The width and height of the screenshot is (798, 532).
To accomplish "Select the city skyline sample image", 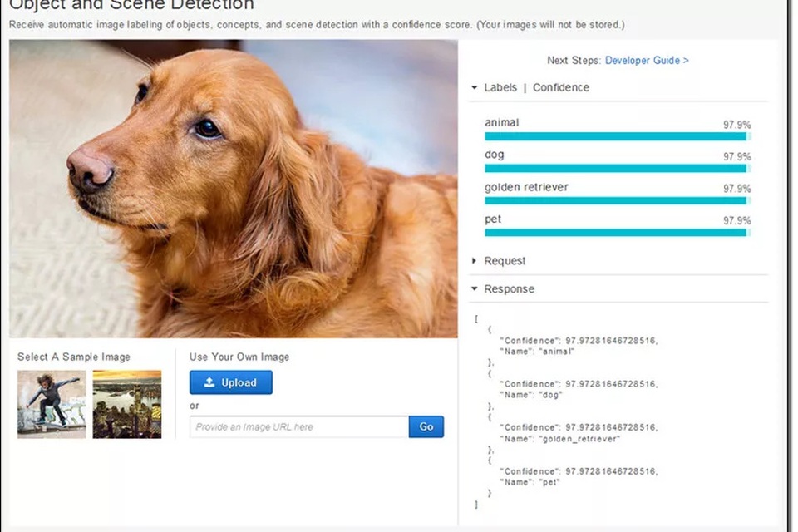I will [x=126, y=404].
